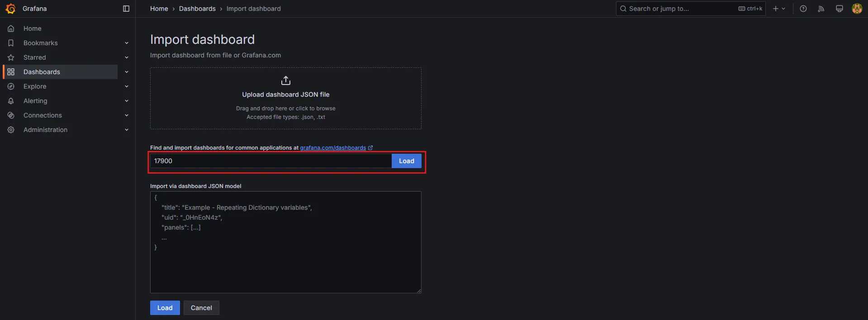Click the upload icon in drop area
This screenshot has height=320, width=868.
pyautogui.click(x=286, y=80)
